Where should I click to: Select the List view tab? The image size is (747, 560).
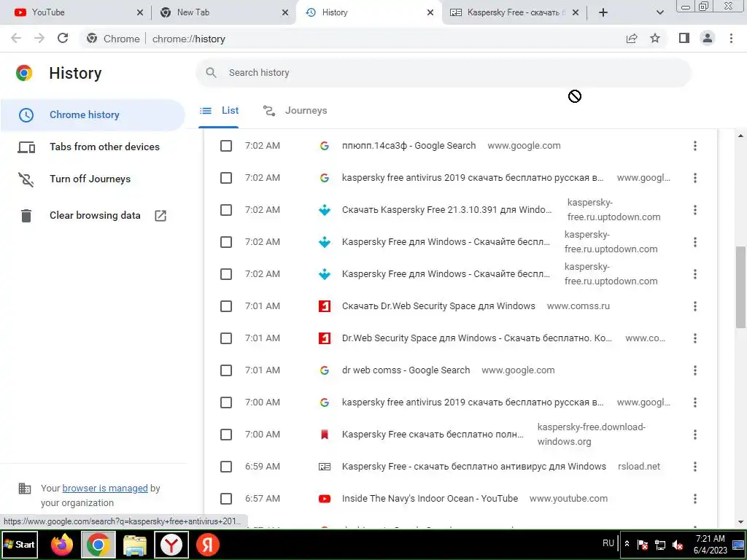coord(219,111)
